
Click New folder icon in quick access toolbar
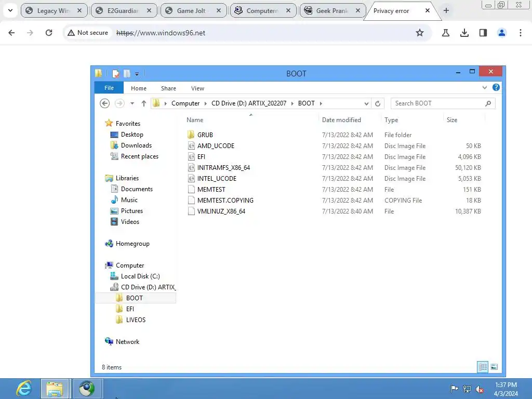[127, 73]
